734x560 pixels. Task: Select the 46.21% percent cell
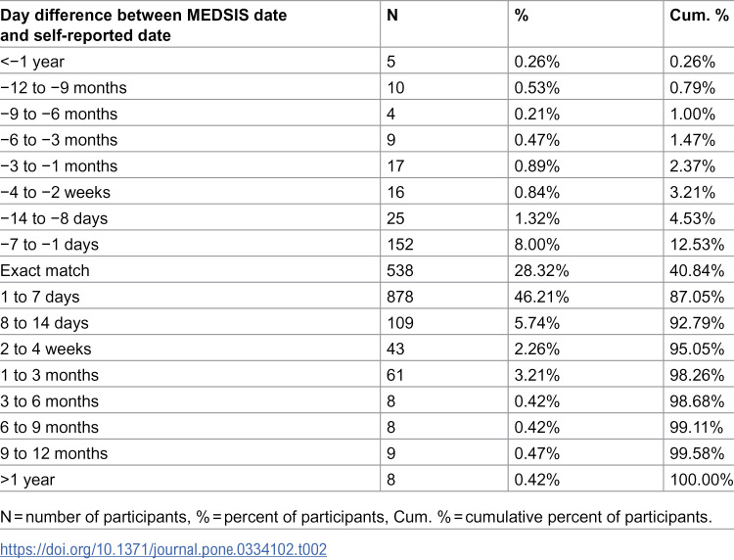(x=541, y=297)
